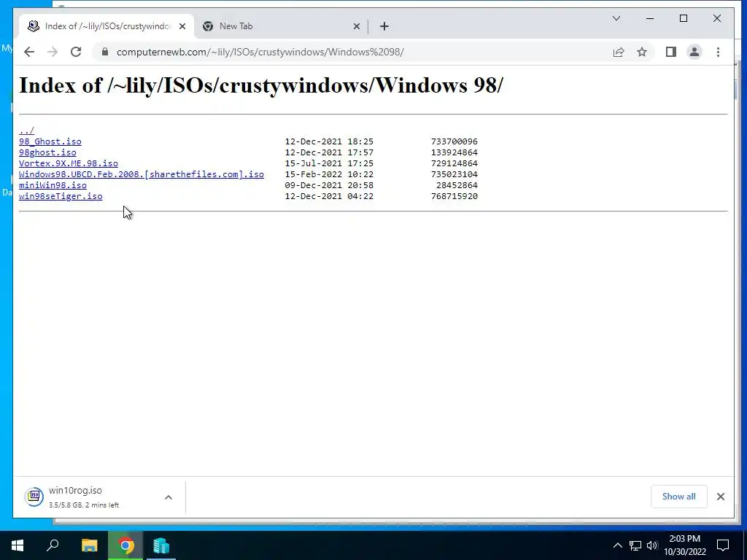Viewport: 747px width, 560px height.
Task: Click the date 15-Feb-2022 10:22
Action: coord(329,174)
